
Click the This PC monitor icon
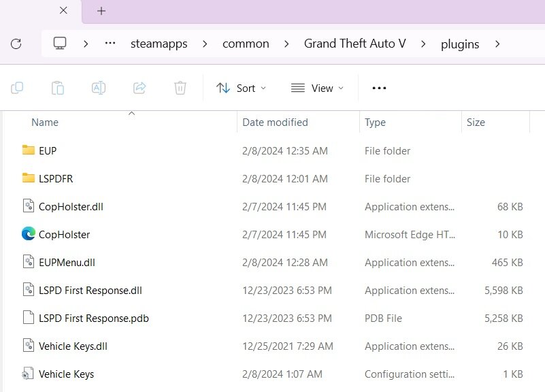click(60, 44)
